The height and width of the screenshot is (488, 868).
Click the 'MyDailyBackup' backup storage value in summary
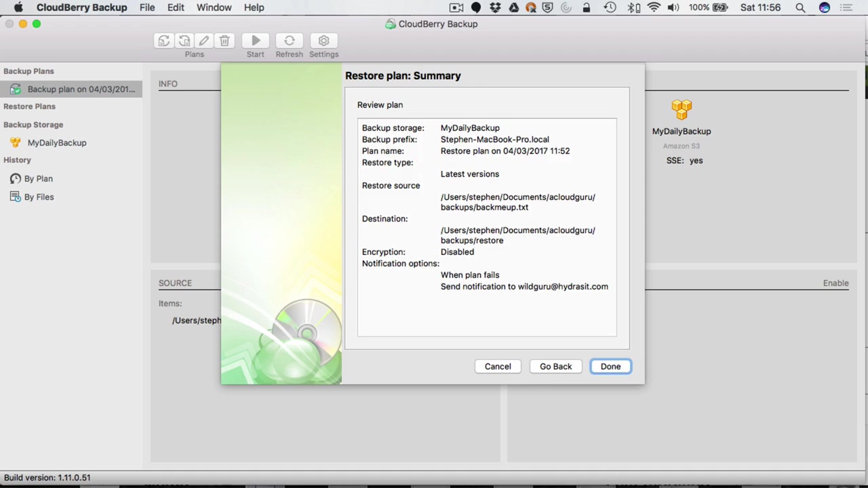470,127
